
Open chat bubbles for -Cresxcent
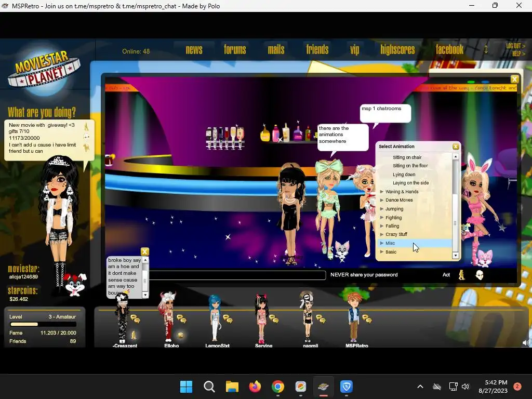point(136,319)
